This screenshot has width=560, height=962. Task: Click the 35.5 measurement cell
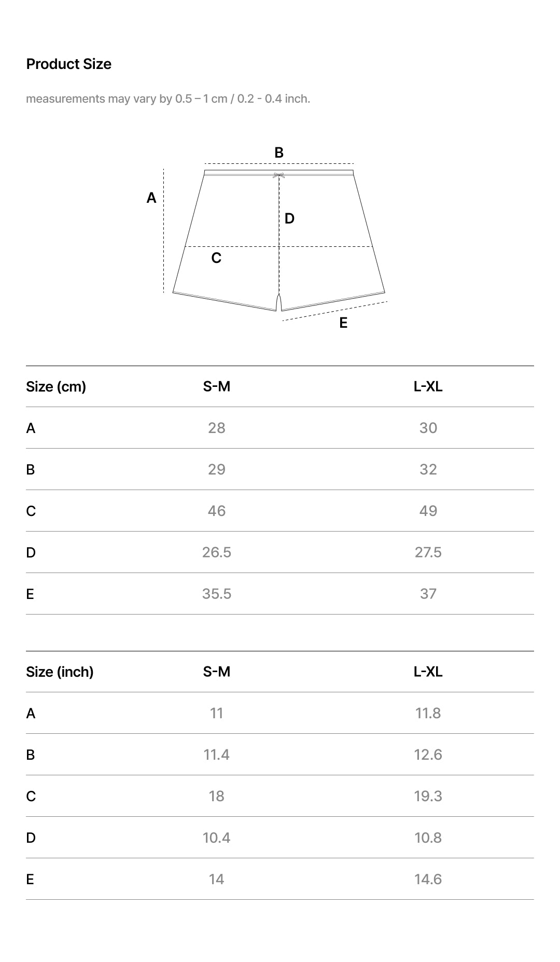coord(217,594)
